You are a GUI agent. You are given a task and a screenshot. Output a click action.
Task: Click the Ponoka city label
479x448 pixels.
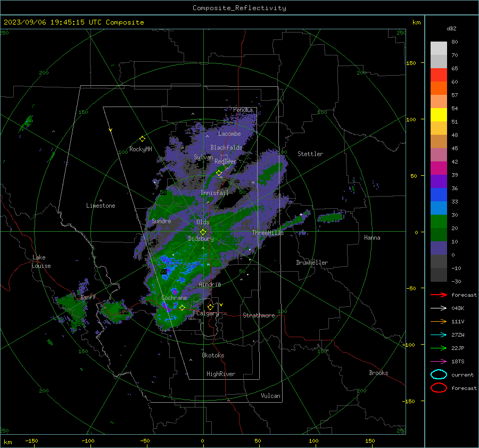pos(243,110)
